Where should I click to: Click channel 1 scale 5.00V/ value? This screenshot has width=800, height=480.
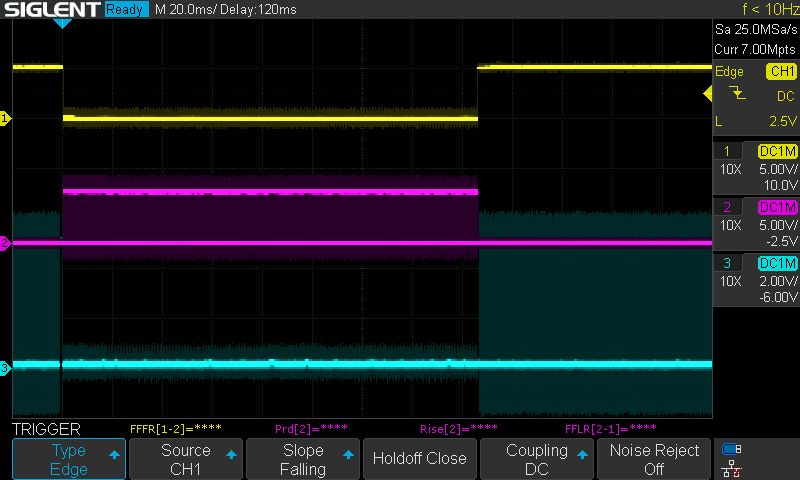tap(778, 169)
